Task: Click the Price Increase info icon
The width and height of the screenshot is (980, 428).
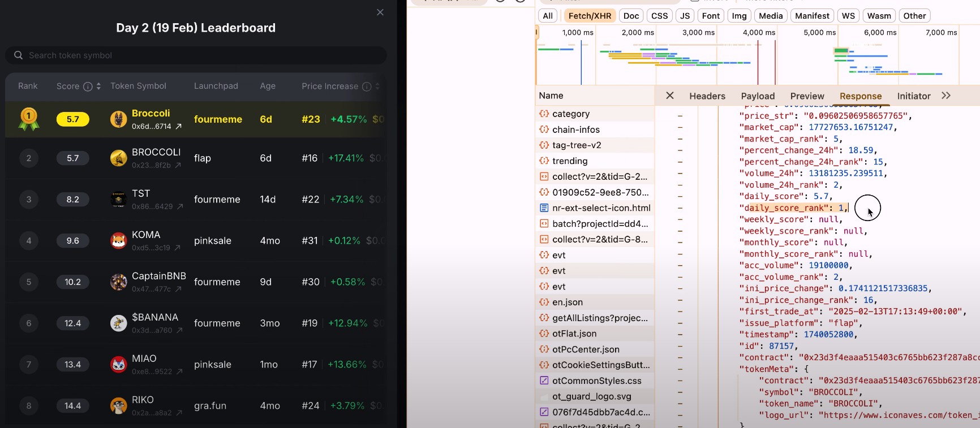Action: [x=367, y=87]
